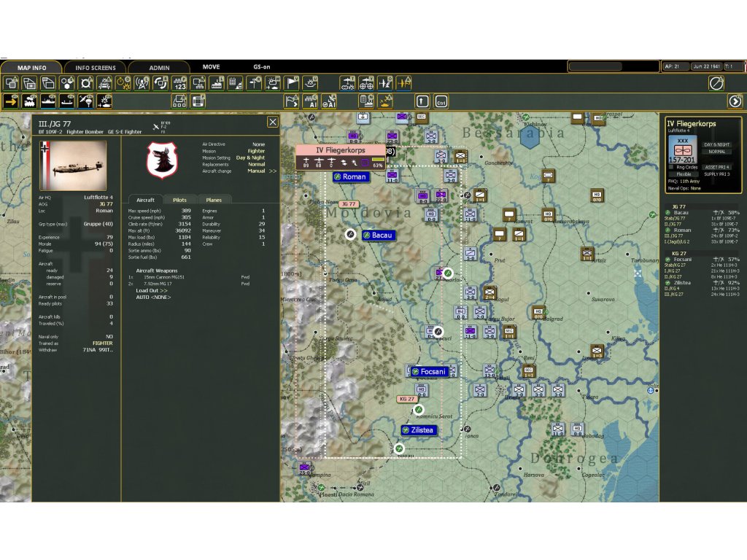Viewport: 747px width, 560px height.
Task: Toggle the Flexible setting for IV Fliegerkorps
Action: (684, 174)
